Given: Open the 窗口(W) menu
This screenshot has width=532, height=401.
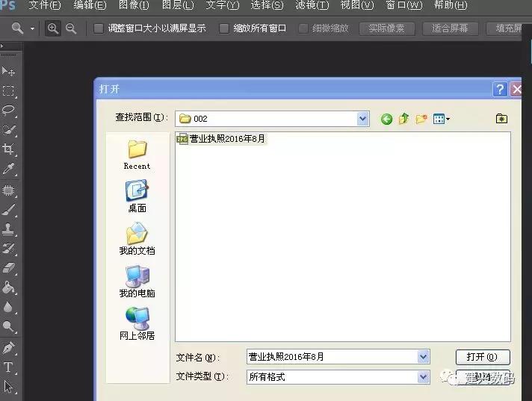Looking at the screenshot, I should pyautogui.click(x=403, y=5).
